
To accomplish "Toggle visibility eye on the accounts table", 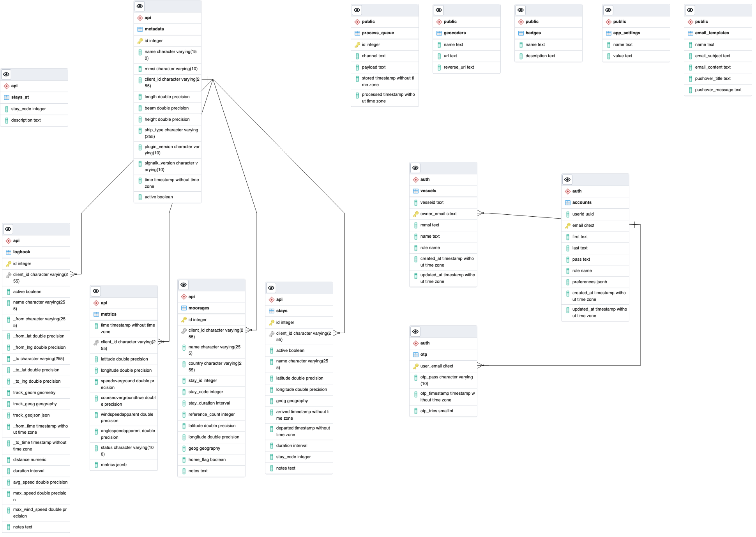I will point(567,180).
